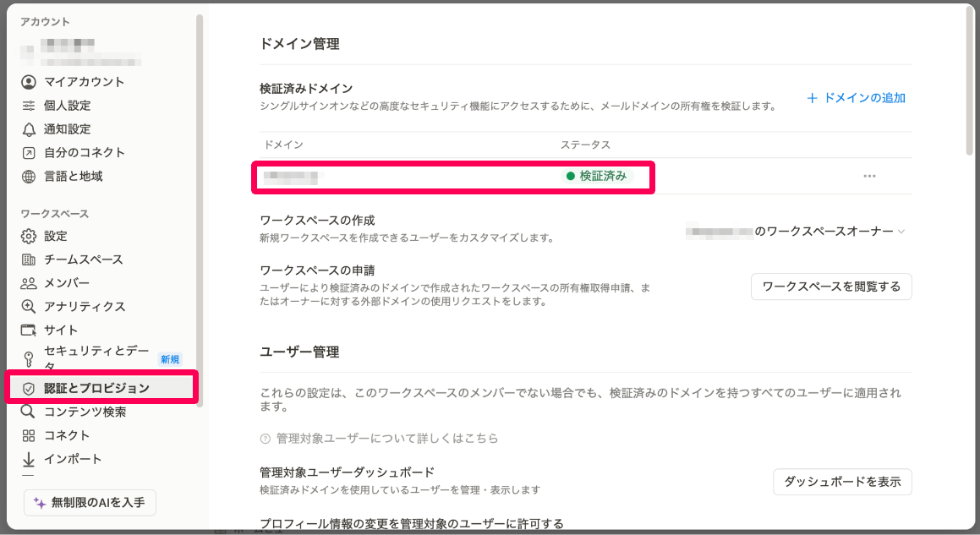The height and width of the screenshot is (535, 980).
Task: Click the Connections grid icon
Action: [x=29, y=435]
